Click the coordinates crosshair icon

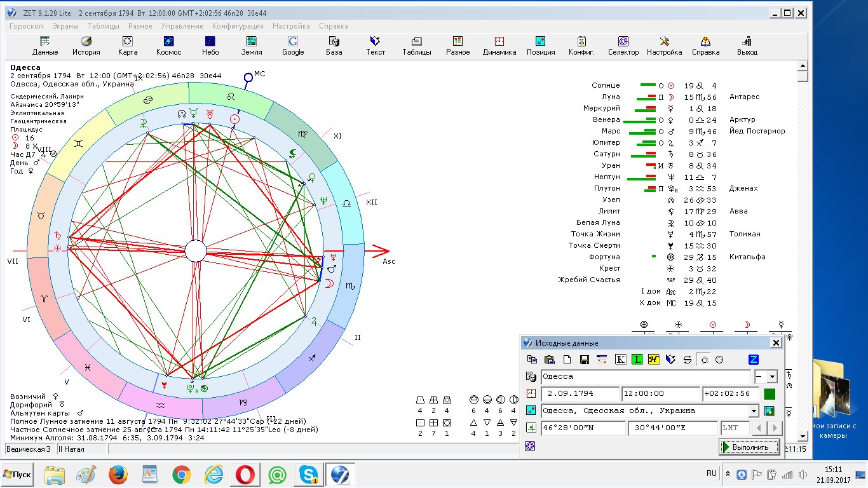[x=531, y=428]
